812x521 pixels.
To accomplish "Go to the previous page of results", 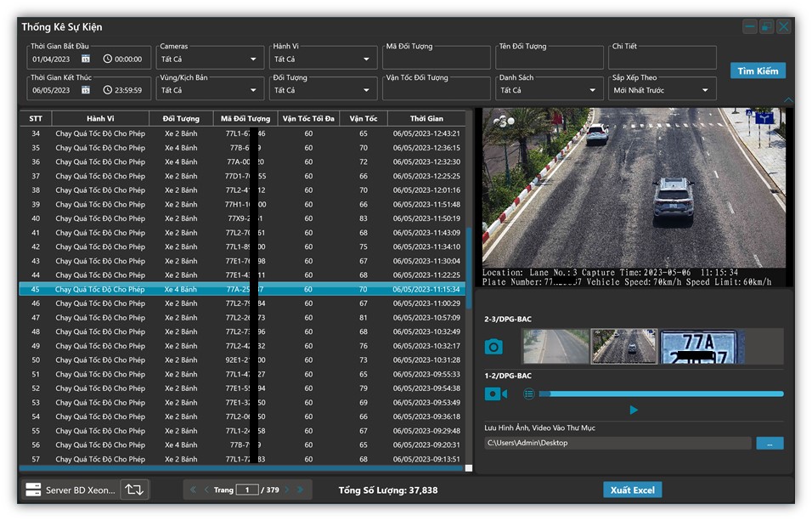I will (x=206, y=490).
